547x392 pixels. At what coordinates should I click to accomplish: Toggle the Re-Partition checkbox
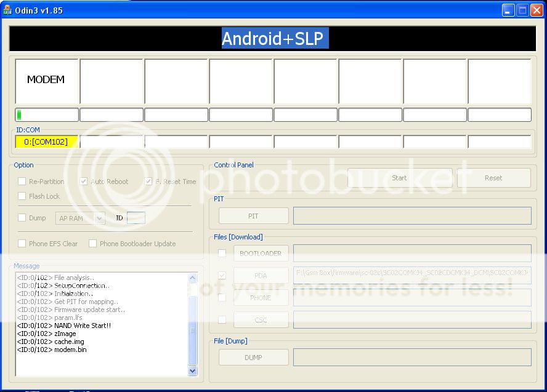tap(22, 182)
